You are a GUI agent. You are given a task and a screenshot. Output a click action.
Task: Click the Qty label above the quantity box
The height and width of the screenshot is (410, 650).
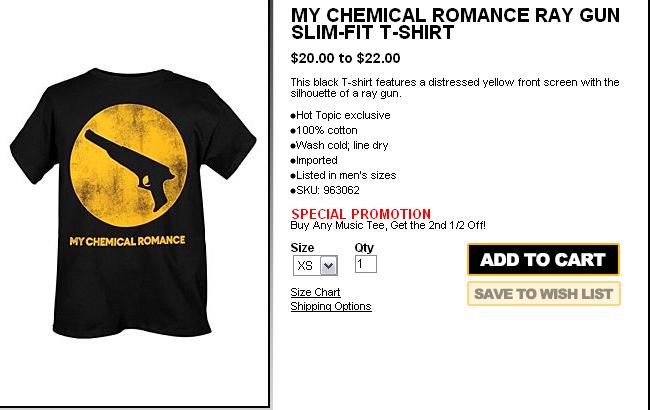coord(364,248)
